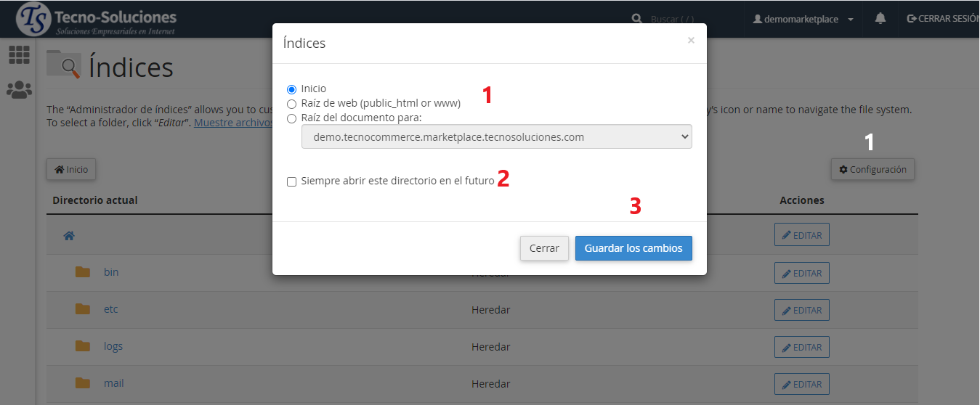Click the Tecno-Soluciones logo
This screenshot has height=405, width=980.
96,20
